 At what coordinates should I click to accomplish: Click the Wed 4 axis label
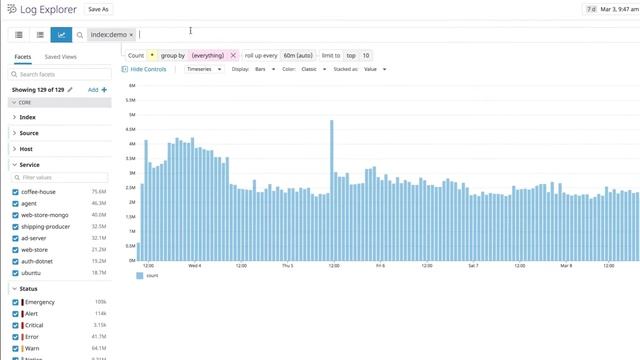195,266
